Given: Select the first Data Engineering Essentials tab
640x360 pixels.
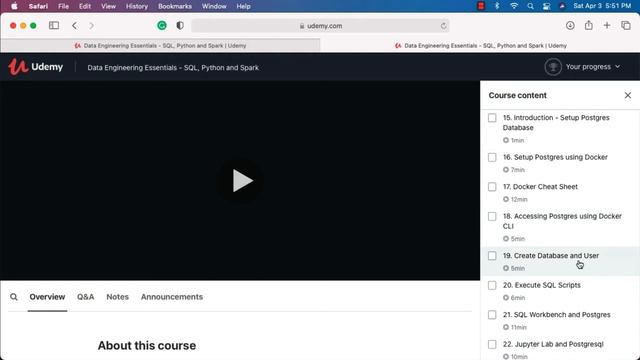Looking at the screenshot, I should (x=160, y=46).
